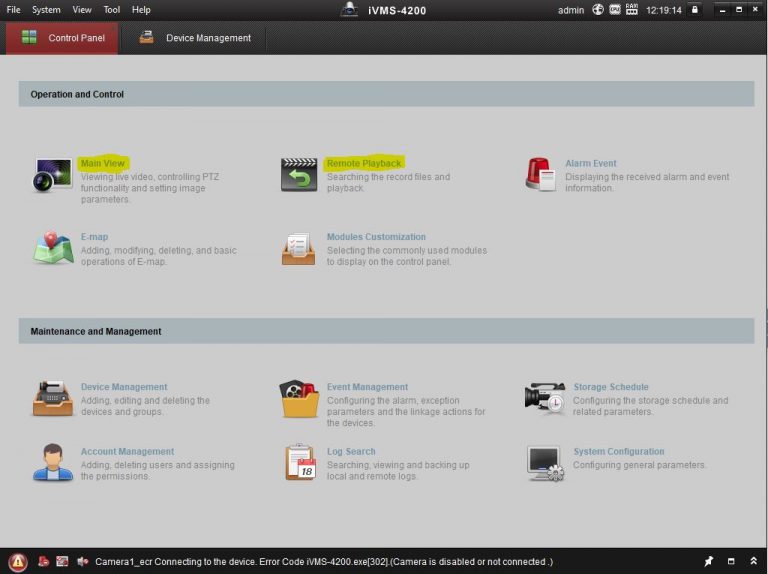The image size is (768, 574).
Task: Click the E-map icon
Action: (53, 248)
